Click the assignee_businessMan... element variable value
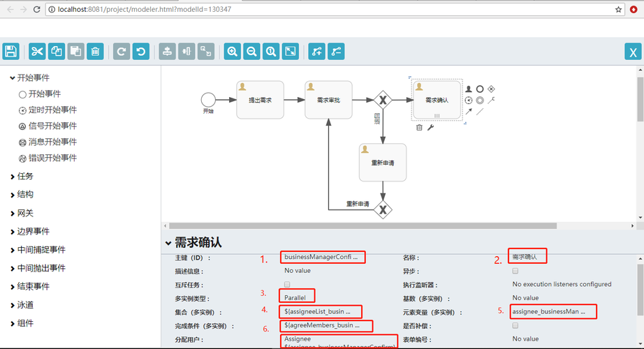This screenshot has width=644, height=349. tap(549, 311)
